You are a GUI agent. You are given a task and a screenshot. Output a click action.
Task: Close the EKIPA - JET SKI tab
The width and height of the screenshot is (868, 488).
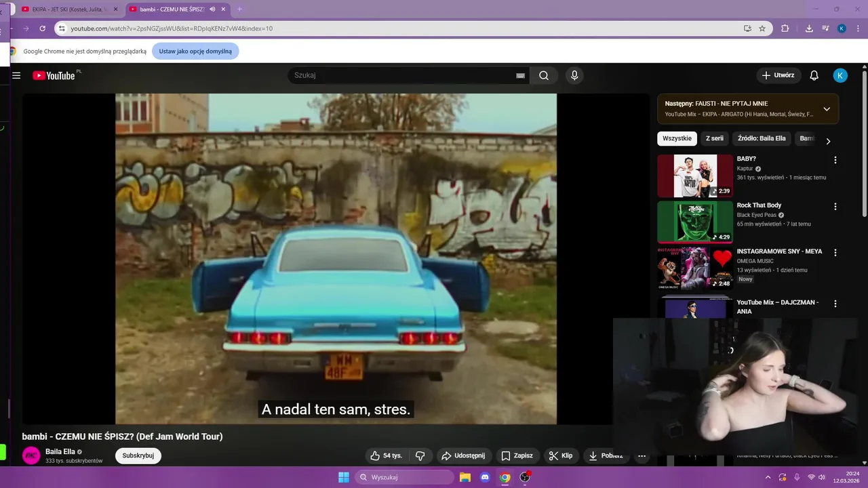coord(116,9)
